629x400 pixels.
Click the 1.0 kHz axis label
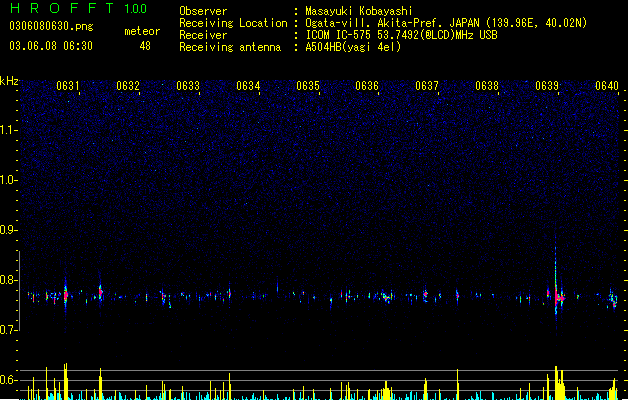point(8,180)
